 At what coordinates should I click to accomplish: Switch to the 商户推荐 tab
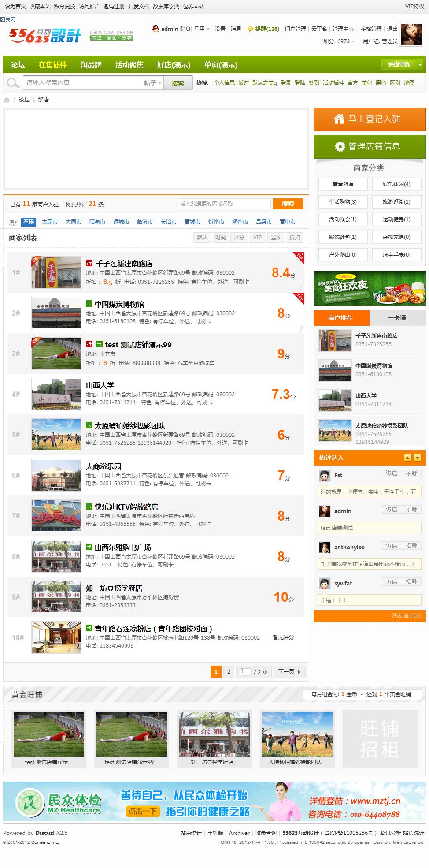coord(341,318)
